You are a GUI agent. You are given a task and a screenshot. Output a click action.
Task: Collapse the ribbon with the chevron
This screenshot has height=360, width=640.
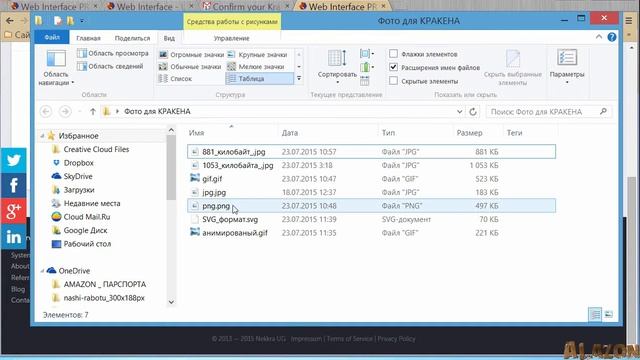click(x=599, y=37)
